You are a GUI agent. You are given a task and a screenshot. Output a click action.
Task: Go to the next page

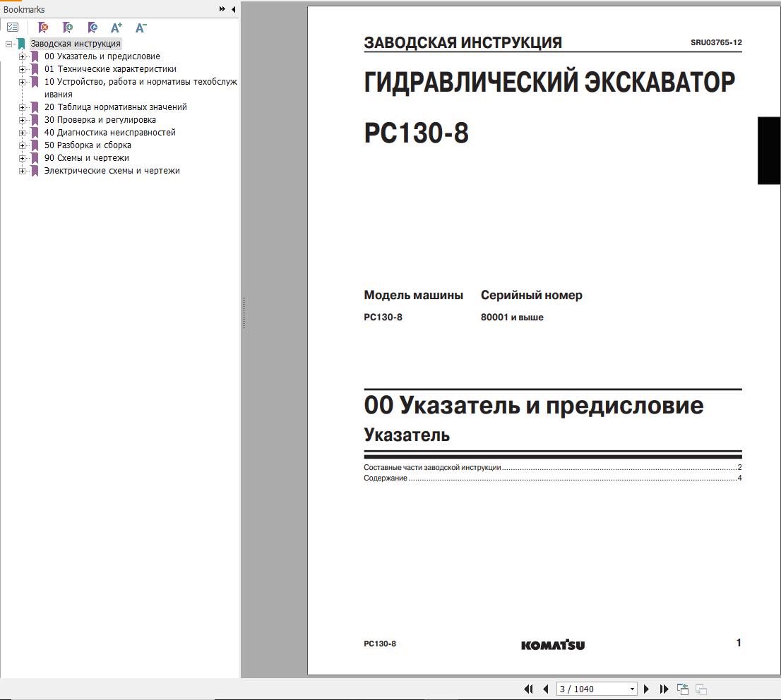pyautogui.click(x=646, y=689)
